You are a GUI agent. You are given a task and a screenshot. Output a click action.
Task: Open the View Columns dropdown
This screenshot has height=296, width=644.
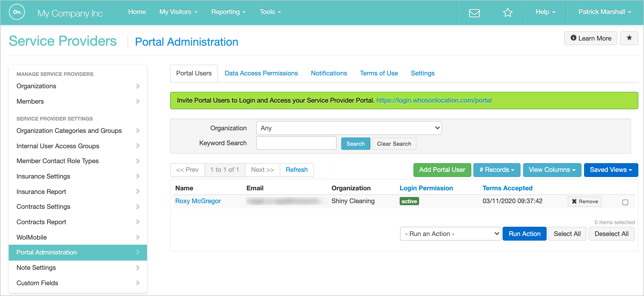(552, 170)
